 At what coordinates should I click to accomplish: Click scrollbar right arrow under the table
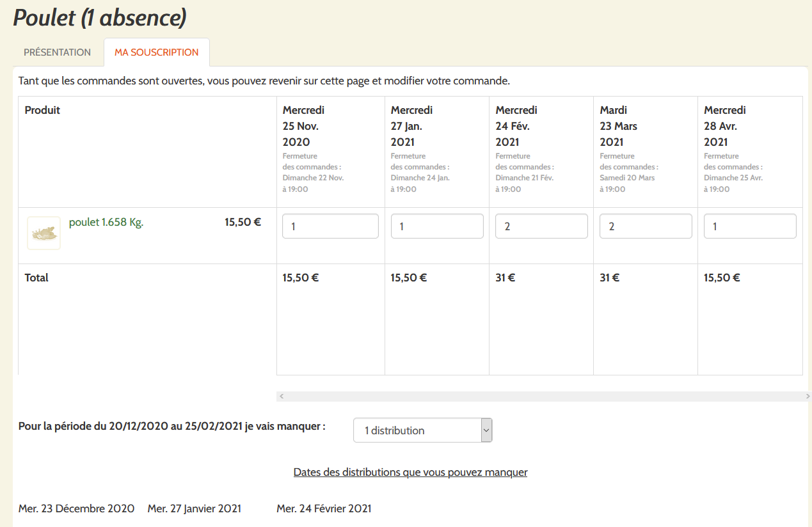pyautogui.click(x=808, y=397)
